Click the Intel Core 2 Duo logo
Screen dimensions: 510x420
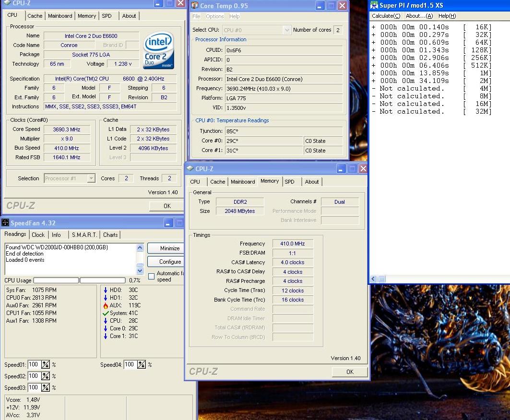tap(158, 50)
